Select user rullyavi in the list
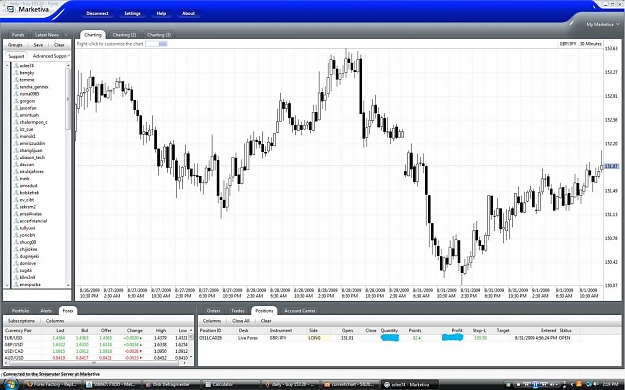The image size is (625, 390). [28, 228]
